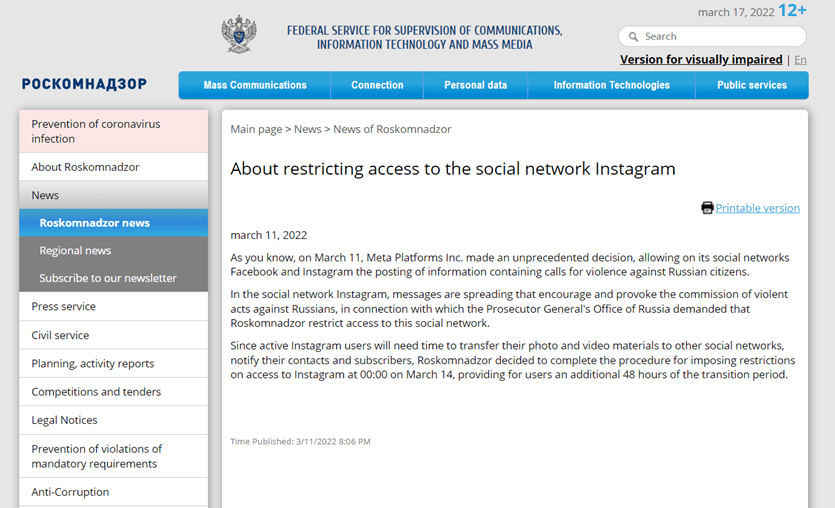The width and height of the screenshot is (835, 508).
Task: Click the article date march 11, 2022
Action: pos(268,235)
